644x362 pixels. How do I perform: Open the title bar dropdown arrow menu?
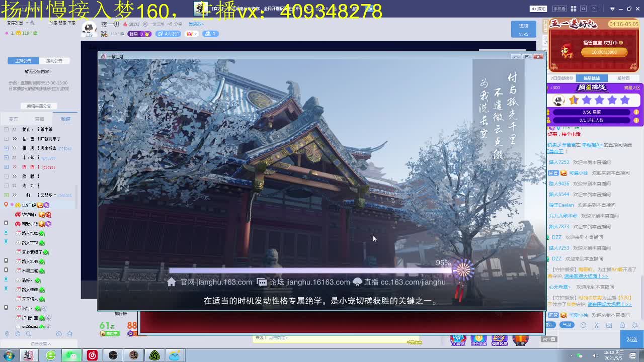click(x=612, y=9)
